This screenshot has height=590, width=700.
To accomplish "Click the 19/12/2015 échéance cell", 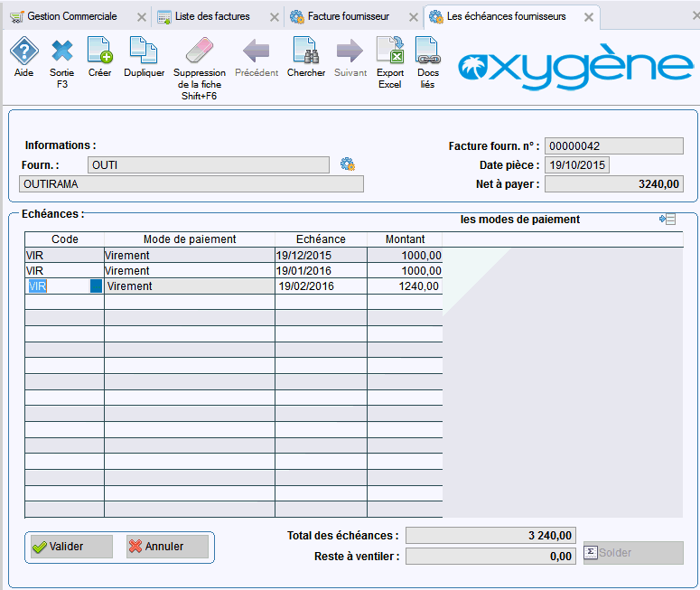I will coord(321,256).
